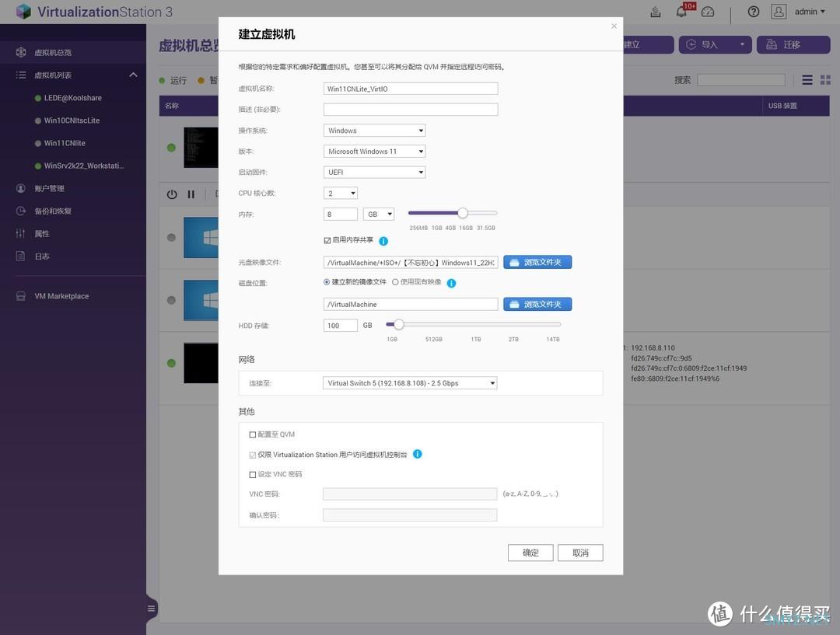The width and height of the screenshot is (840, 635).
Task: Select create new image file radio
Action: [326, 282]
